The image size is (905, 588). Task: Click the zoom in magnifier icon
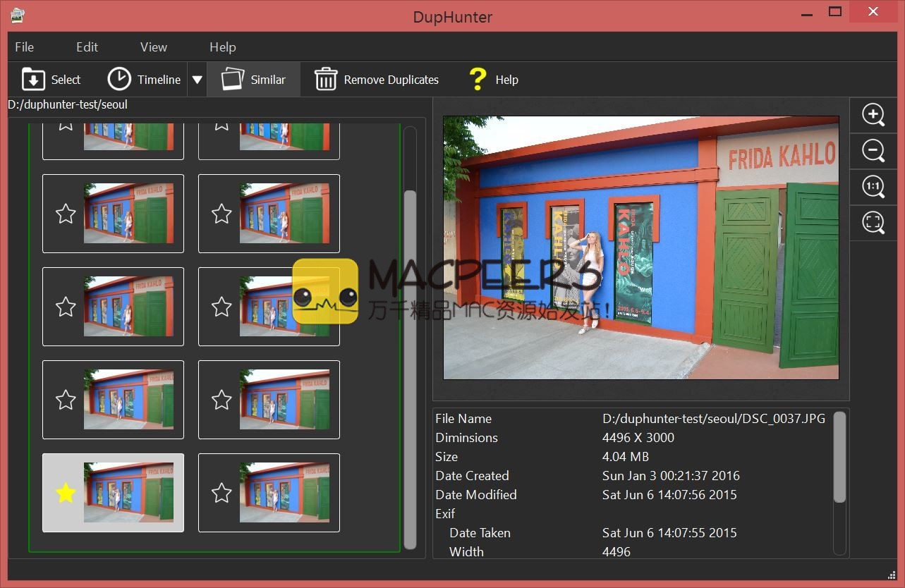point(873,115)
